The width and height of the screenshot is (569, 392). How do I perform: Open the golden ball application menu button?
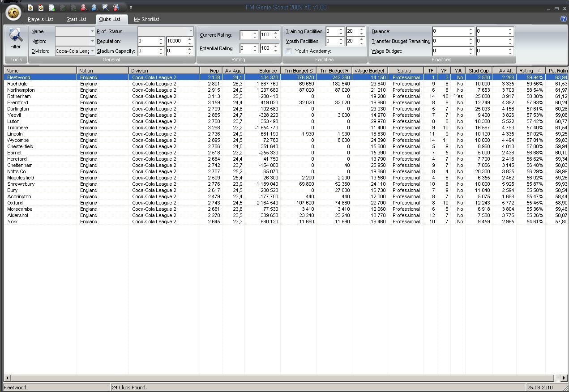(x=14, y=13)
